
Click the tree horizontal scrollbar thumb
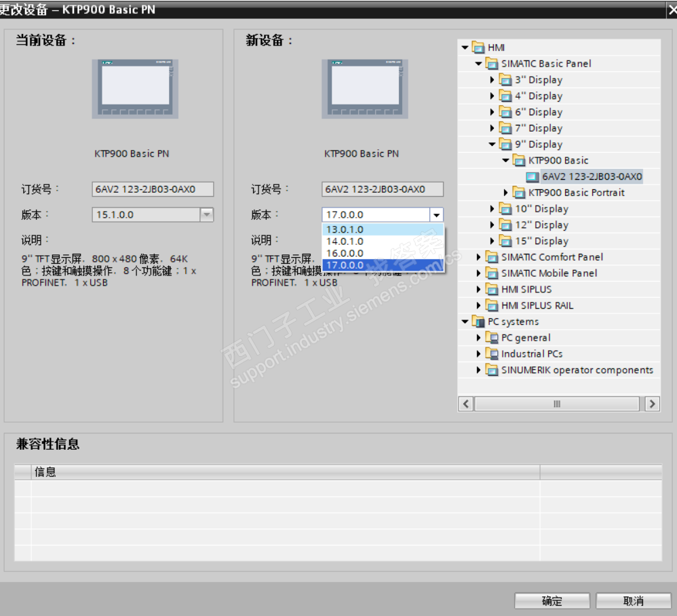click(557, 404)
